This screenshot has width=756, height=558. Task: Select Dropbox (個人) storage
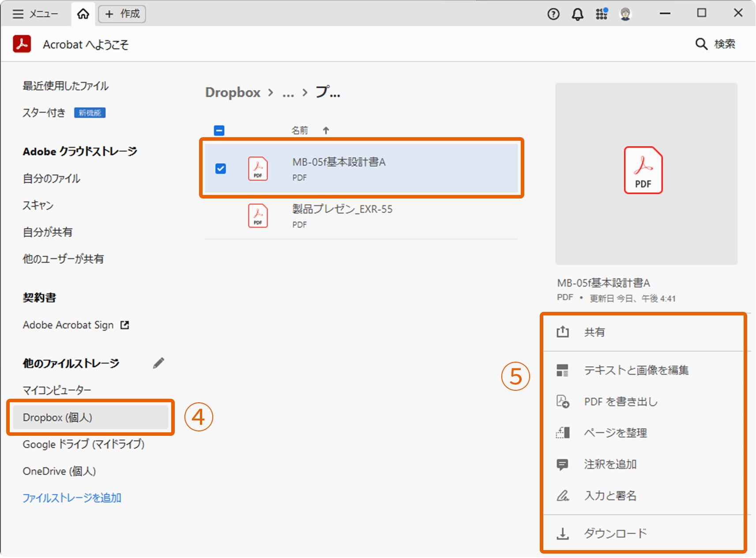tap(90, 417)
